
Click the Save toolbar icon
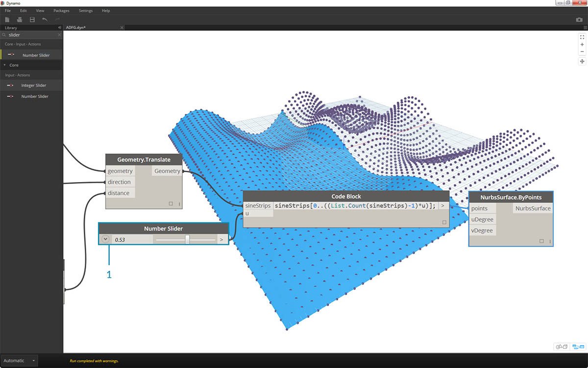coord(32,20)
